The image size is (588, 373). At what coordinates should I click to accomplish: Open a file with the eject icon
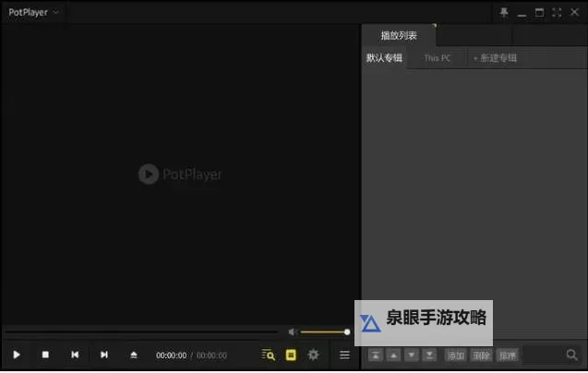click(x=134, y=355)
